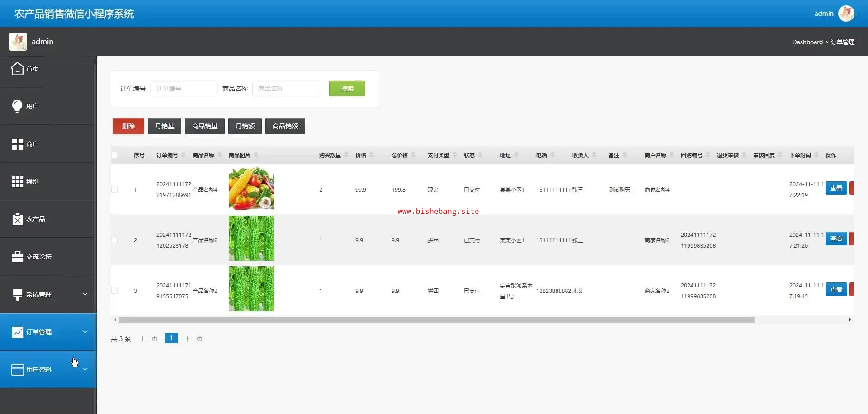
Task: Click the 订单管理 chart icon
Action: [x=17, y=332]
